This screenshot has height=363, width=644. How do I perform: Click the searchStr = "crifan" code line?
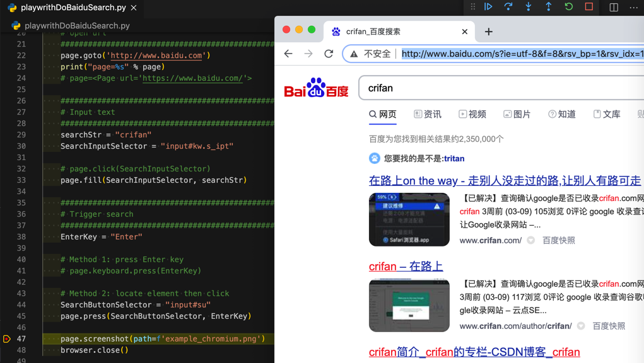pyautogui.click(x=106, y=134)
